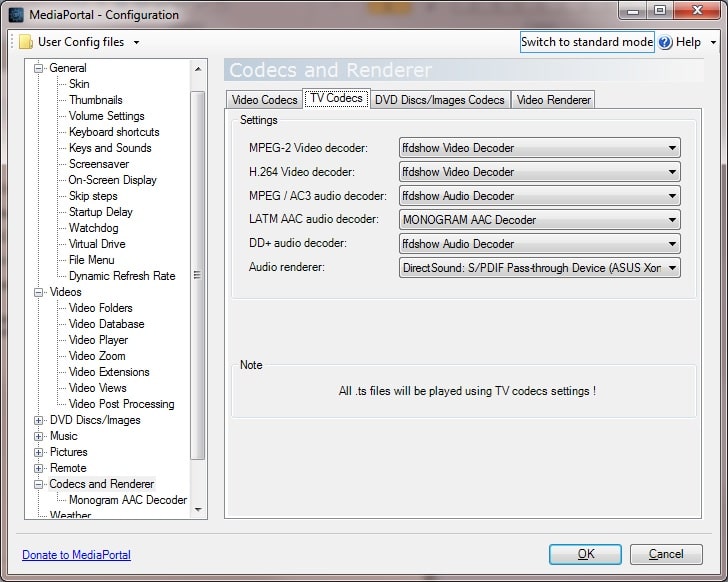
Task: Collapse the Codecs and Renderer tree node
Action: click(39, 485)
